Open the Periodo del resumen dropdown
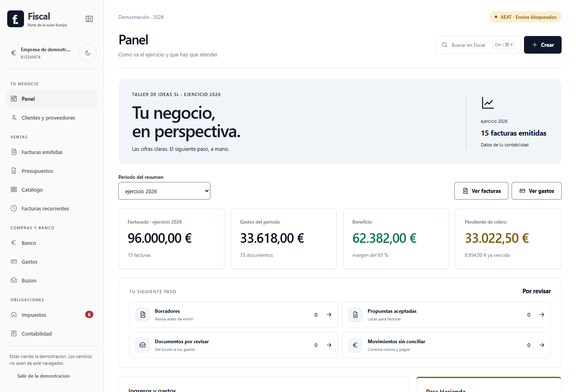The image size is (576, 392). click(x=164, y=191)
